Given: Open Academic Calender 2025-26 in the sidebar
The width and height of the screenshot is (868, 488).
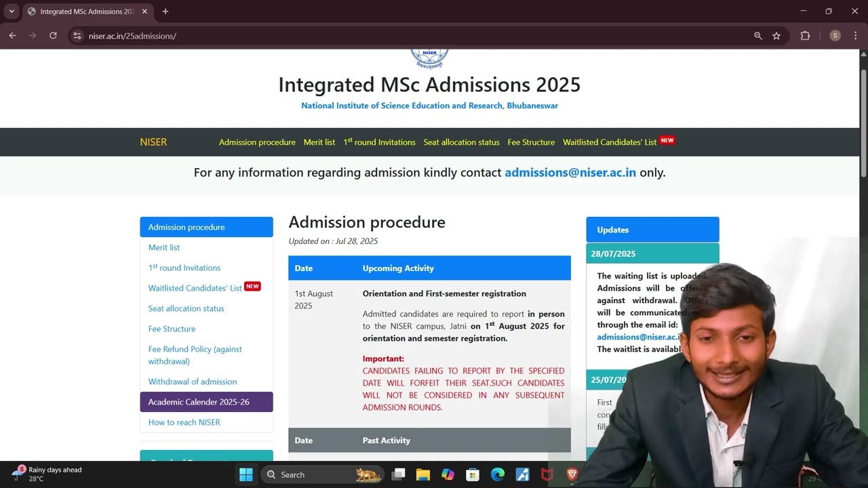Looking at the screenshot, I should pyautogui.click(x=206, y=402).
